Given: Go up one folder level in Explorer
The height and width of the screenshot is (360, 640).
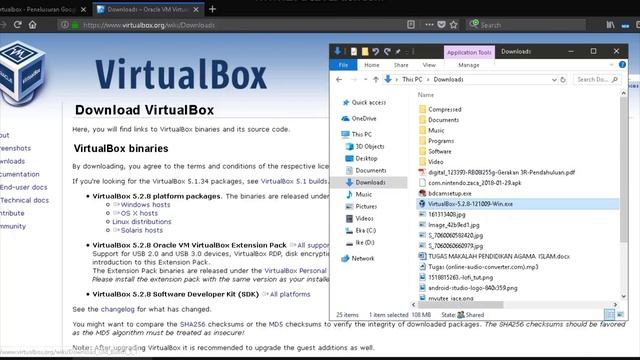Looking at the screenshot, I should [376, 80].
